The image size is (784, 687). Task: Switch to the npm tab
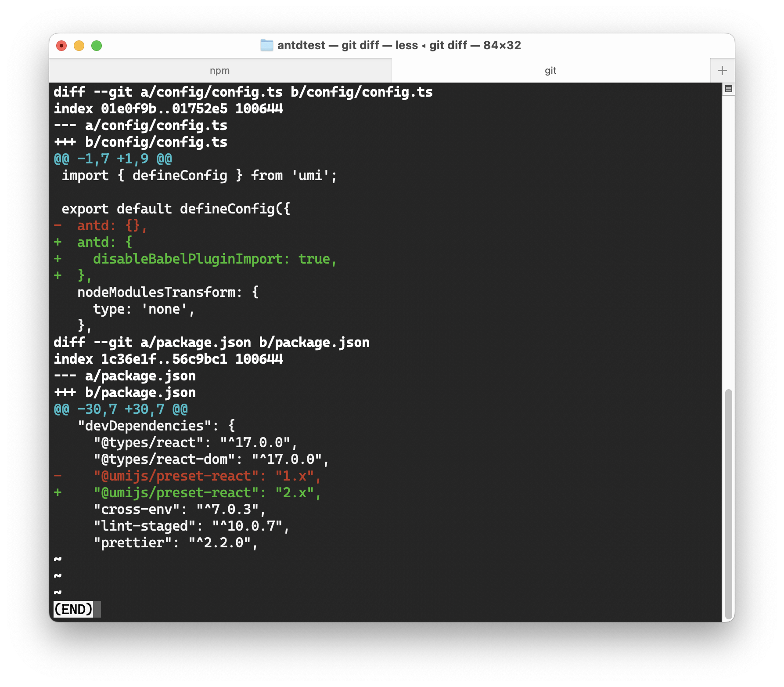point(219,70)
